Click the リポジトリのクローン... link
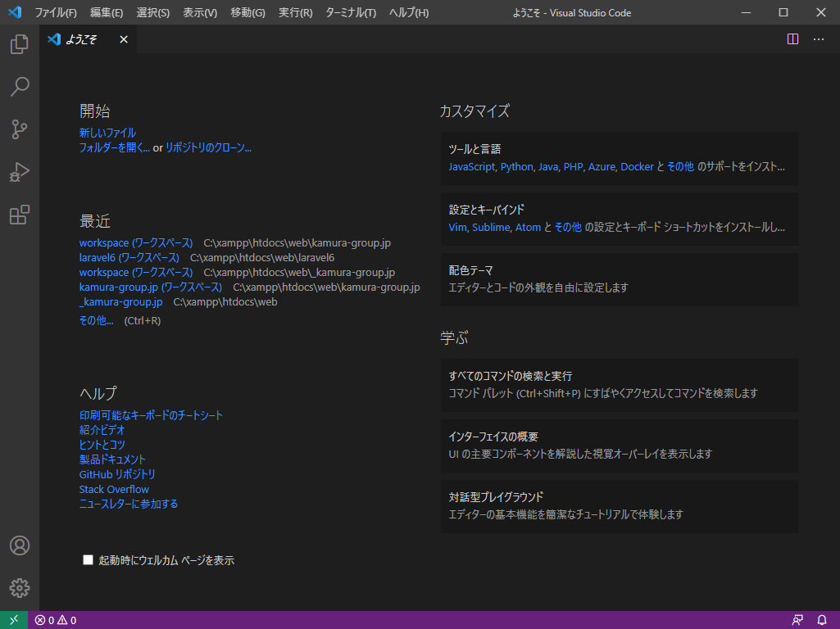Viewport: 840px width, 629px height. pyautogui.click(x=208, y=148)
